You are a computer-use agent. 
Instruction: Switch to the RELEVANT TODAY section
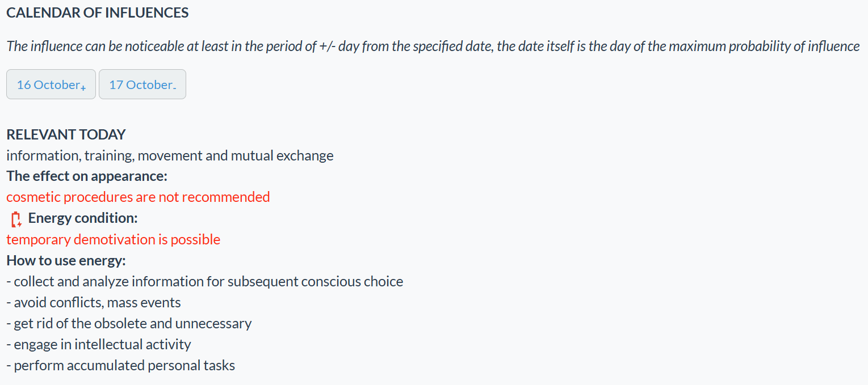pyautogui.click(x=66, y=134)
